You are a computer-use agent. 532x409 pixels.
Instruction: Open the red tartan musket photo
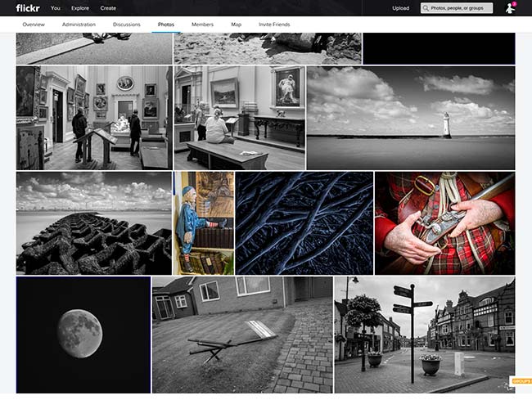coord(444,223)
